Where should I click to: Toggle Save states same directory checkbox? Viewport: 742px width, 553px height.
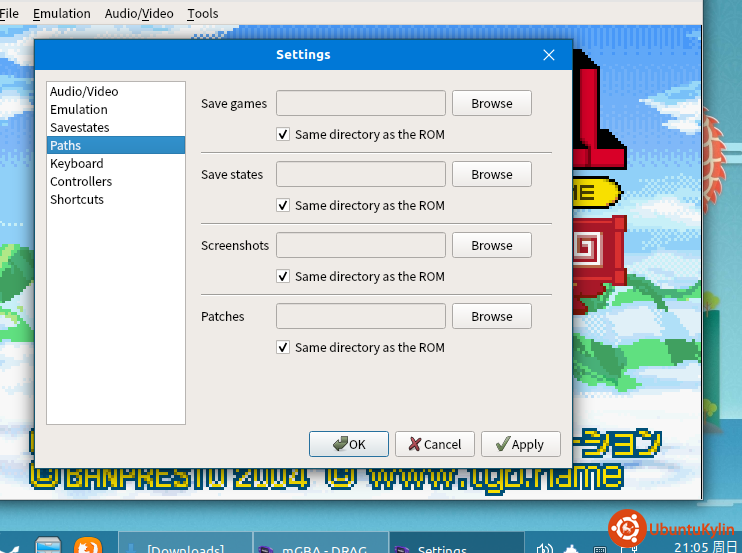click(x=283, y=205)
